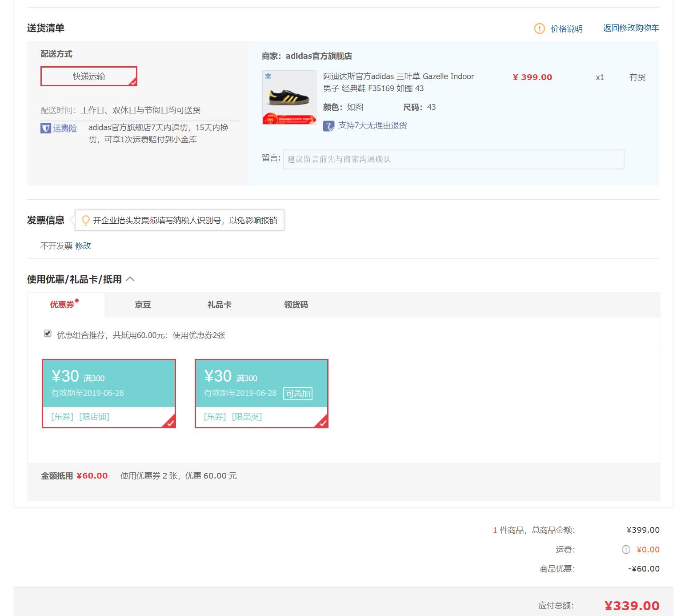Click the lightbulb tip icon in invoice info
The height and width of the screenshot is (616, 689).
tap(86, 221)
